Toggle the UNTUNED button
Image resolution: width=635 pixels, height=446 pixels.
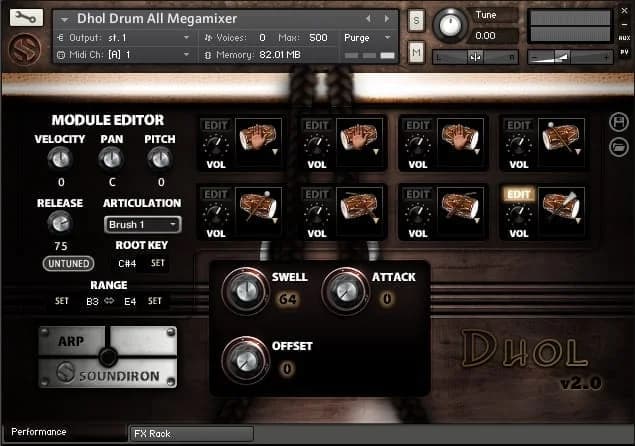(68, 264)
